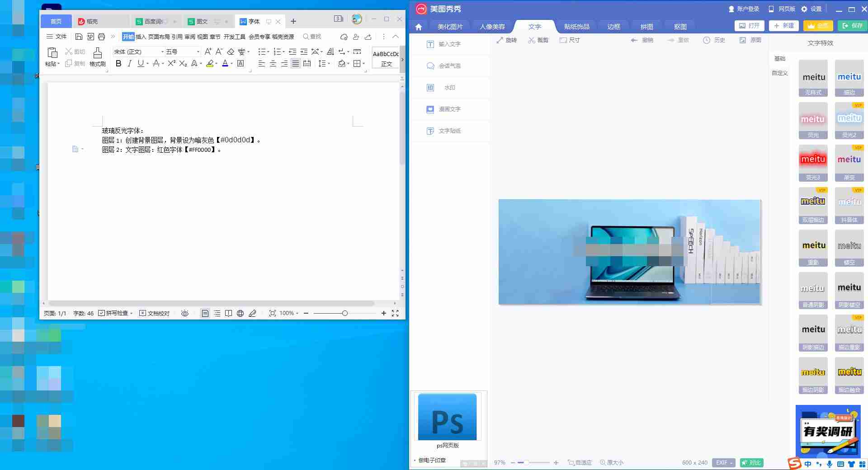
Task: Open the font size dropdown showing 五号
Action: [198, 52]
